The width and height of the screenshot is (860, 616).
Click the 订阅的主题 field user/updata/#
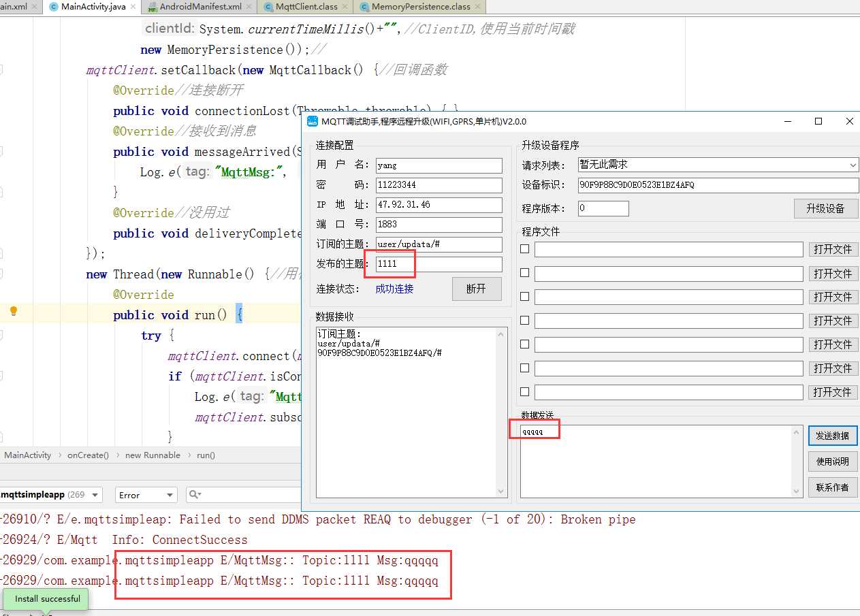coord(439,244)
